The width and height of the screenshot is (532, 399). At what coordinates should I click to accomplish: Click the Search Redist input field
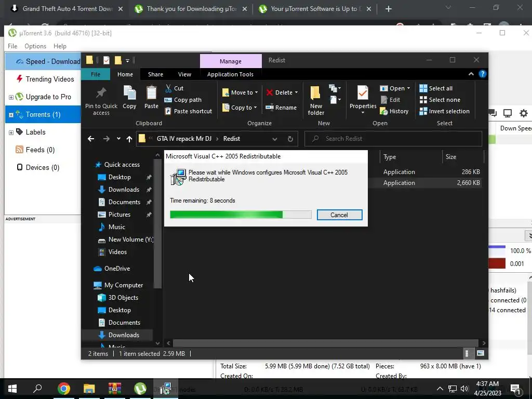point(393,138)
